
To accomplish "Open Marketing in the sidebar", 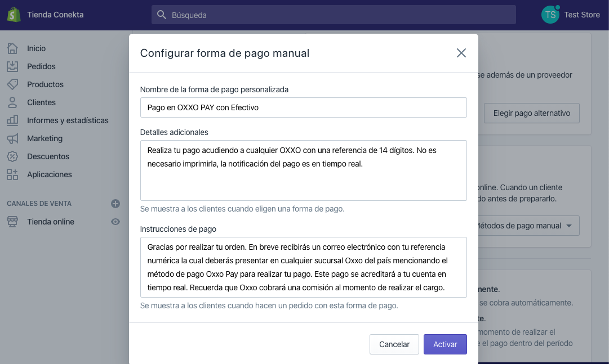I will tap(45, 138).
